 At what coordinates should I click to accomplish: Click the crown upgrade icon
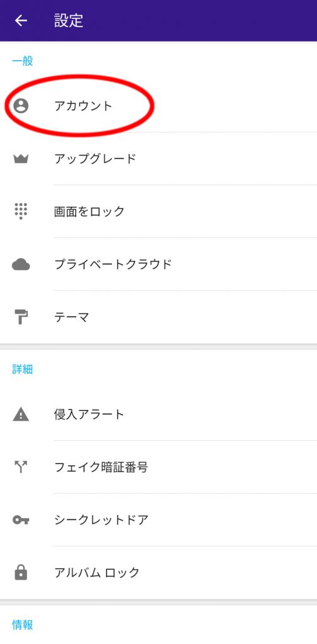coord(21,159)
